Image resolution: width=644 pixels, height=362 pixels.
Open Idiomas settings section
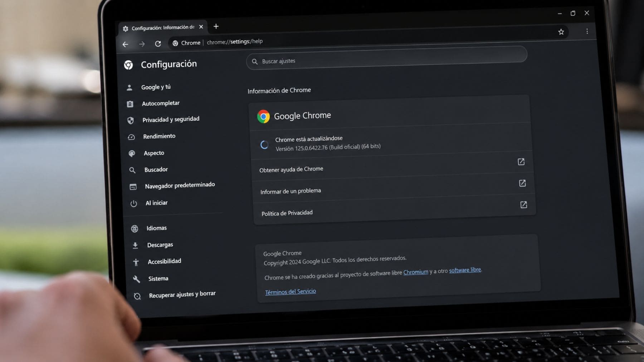point(156,228)
